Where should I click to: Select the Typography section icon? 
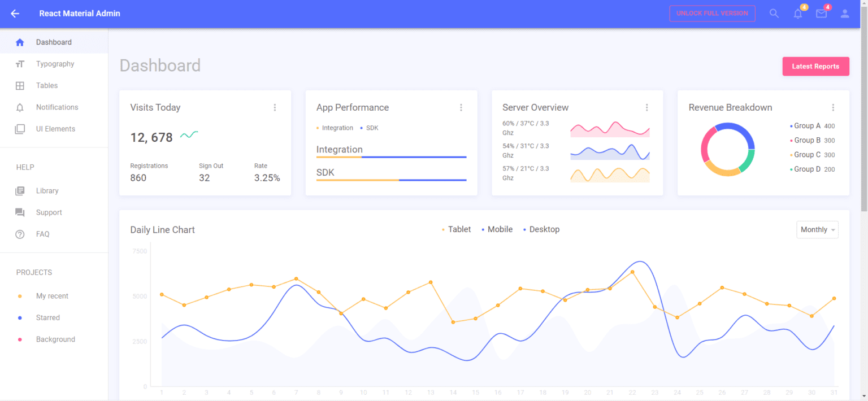coord(20,64)
